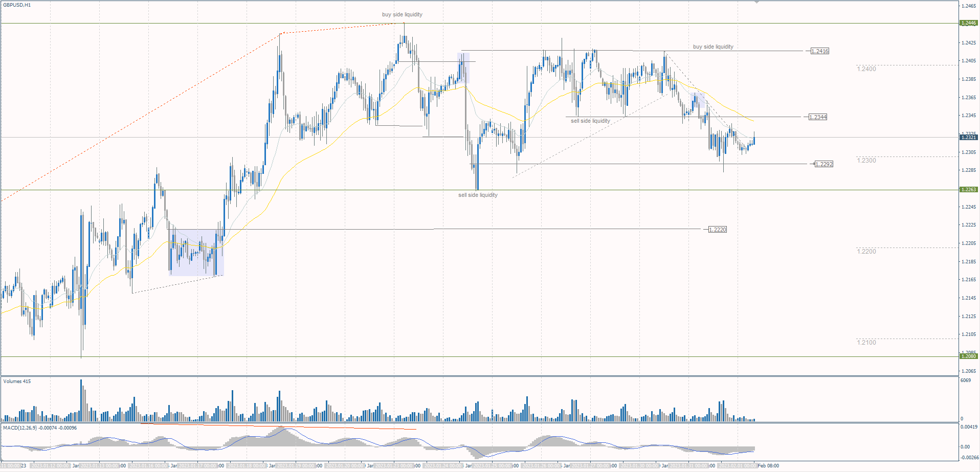Click the 2023.01.17 00:00 date marker
The image size is (980, 472).
(197, 466)
